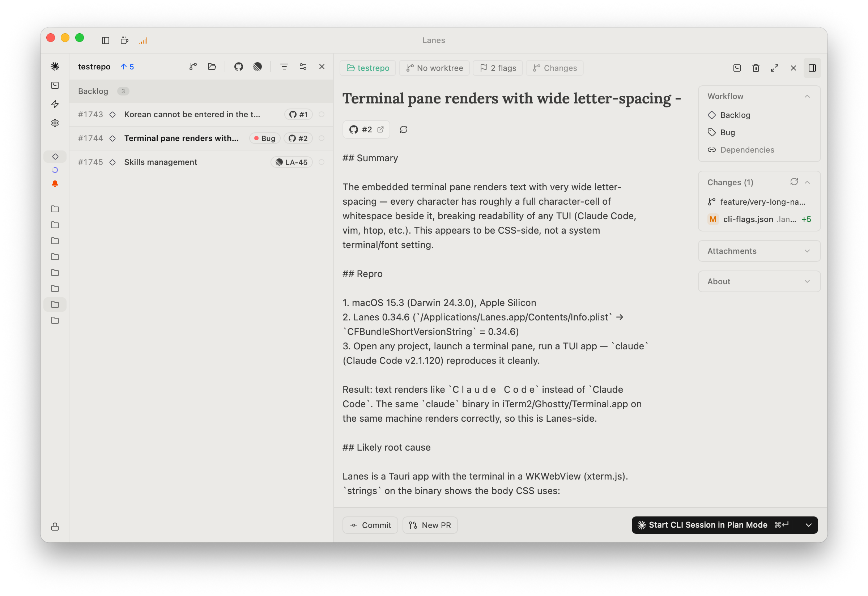The width and height of the screenshot is (868, 596).
Task: Refresh the GitHub issue sync
Action: coord(403,129)
